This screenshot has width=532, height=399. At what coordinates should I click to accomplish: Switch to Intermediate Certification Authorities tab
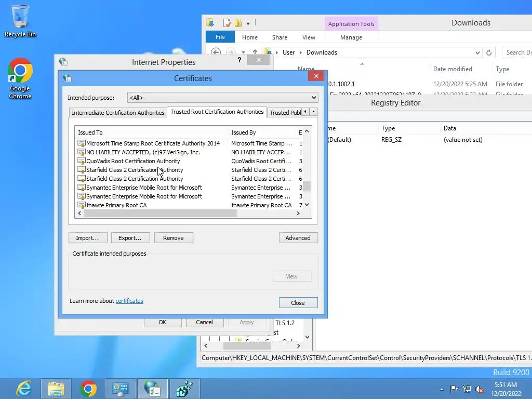click(118, 113)
